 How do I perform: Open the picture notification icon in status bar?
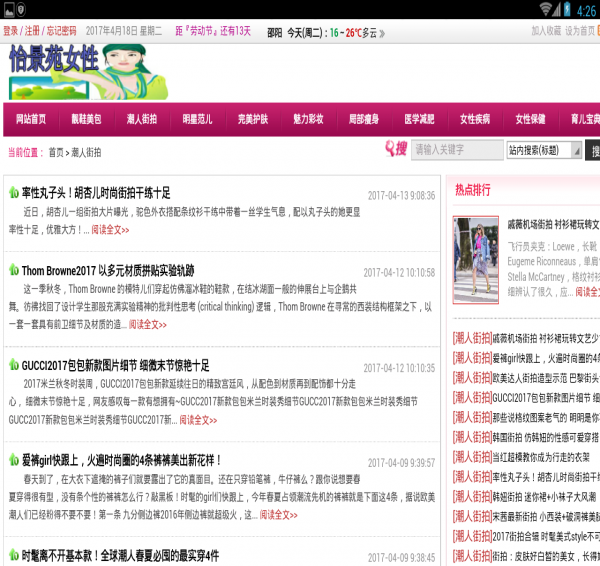click(x=9, y=9)
